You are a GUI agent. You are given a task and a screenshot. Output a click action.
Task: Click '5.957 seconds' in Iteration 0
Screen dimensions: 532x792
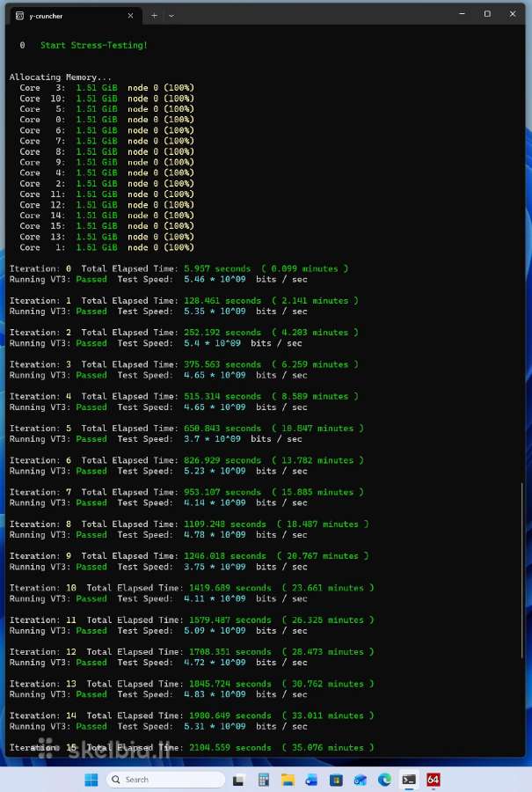[x=217, y=268]
